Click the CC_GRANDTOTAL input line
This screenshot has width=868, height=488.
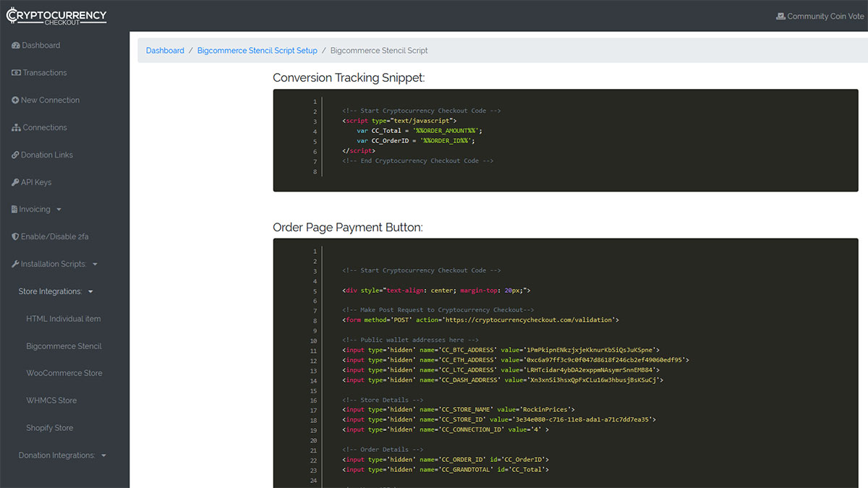(x=446, y=470)
